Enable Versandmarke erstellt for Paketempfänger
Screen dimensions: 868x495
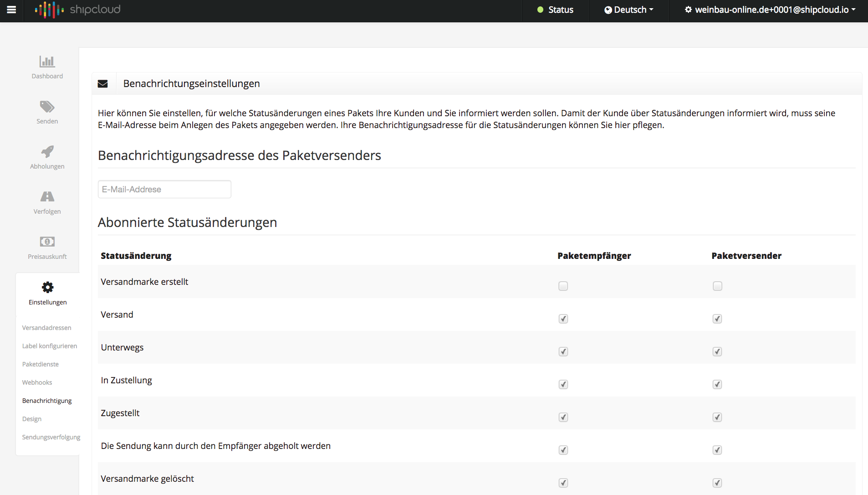tap(563, 286)
